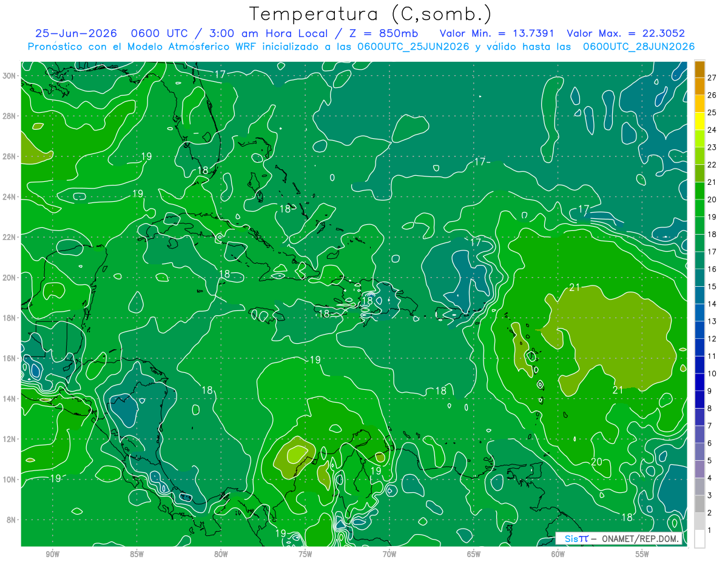
Task: Click the color scale label 14
Action: 712,304
